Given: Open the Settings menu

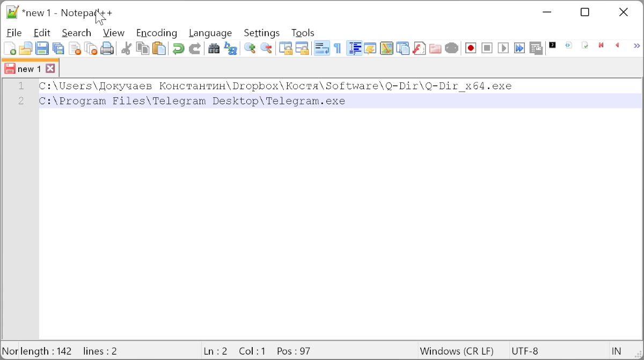Looking at the screenshot, I should pyautogui.click(x=262, y=33).
